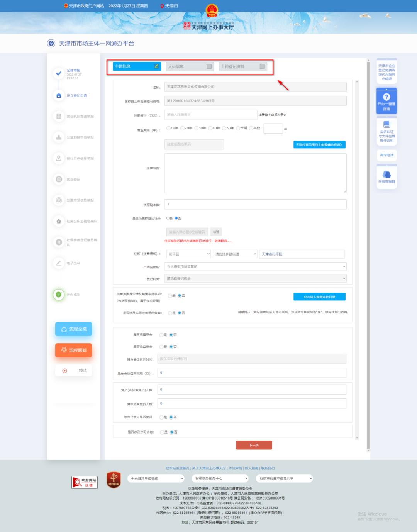The height and width of the screenshot is (532, 417).
Task: Click the 党员(含预备党员)人数 input field
Action: tap(252, 390)
